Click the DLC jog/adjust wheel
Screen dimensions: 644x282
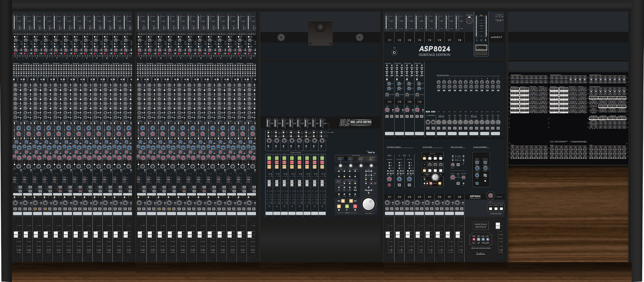[x=369, y=204]
